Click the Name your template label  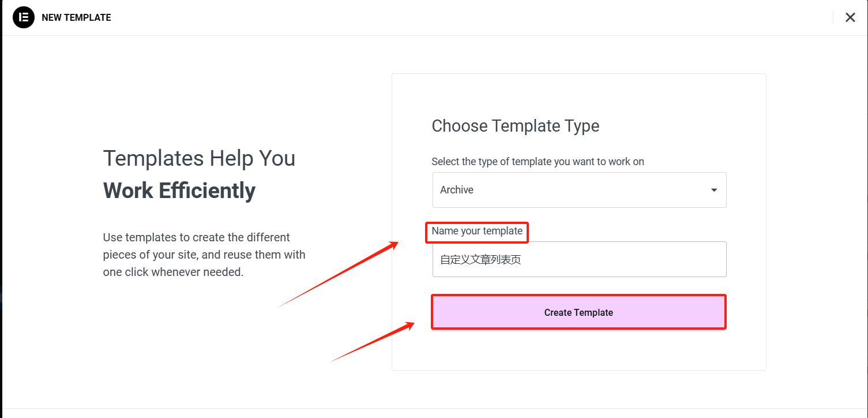[476, 230]
